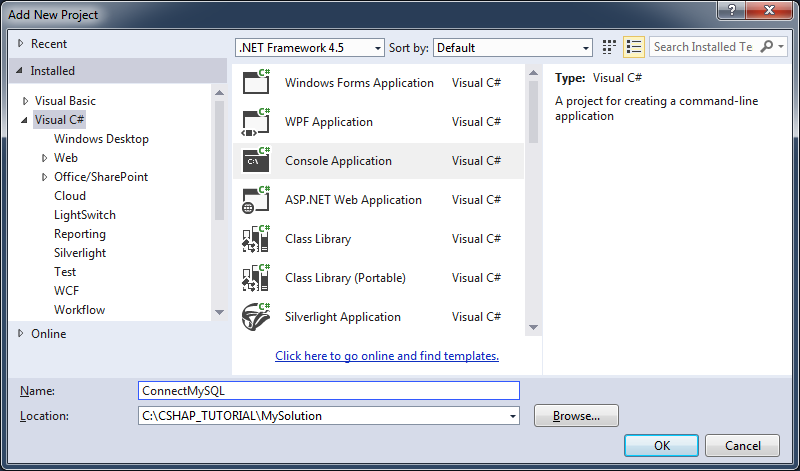
Task: Collapse the Installed section
Action: tap(19, 70)
